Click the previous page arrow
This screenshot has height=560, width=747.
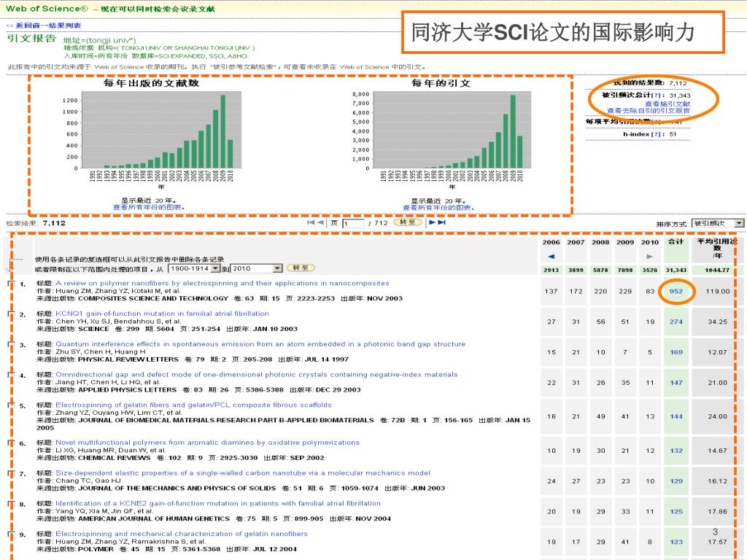[x=320, y=222]
